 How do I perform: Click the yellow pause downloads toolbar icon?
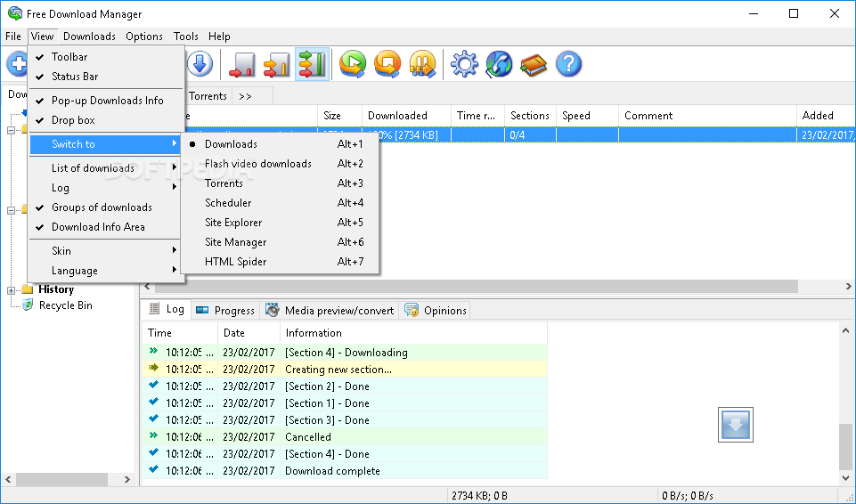click(x=422, y=64)
